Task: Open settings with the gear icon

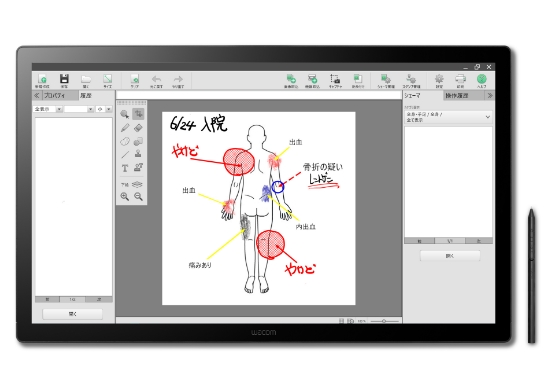Action: 439,80
